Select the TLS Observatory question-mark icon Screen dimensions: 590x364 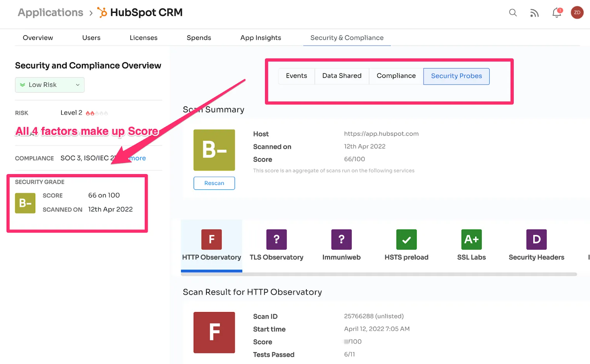277,239
